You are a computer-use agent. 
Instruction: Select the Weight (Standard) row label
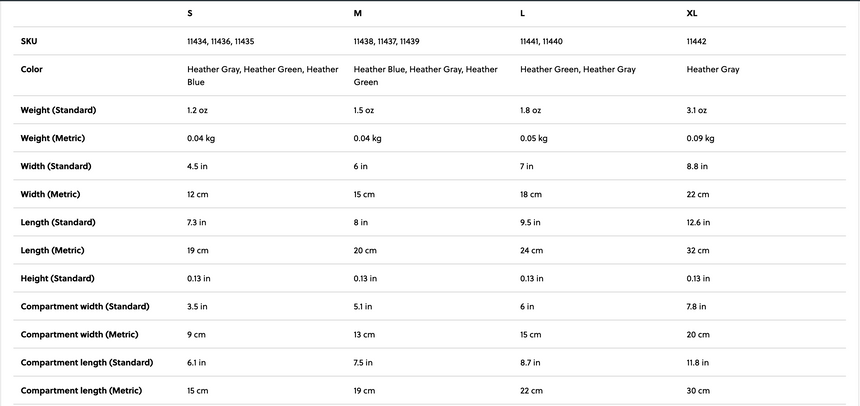click(58, 110)
